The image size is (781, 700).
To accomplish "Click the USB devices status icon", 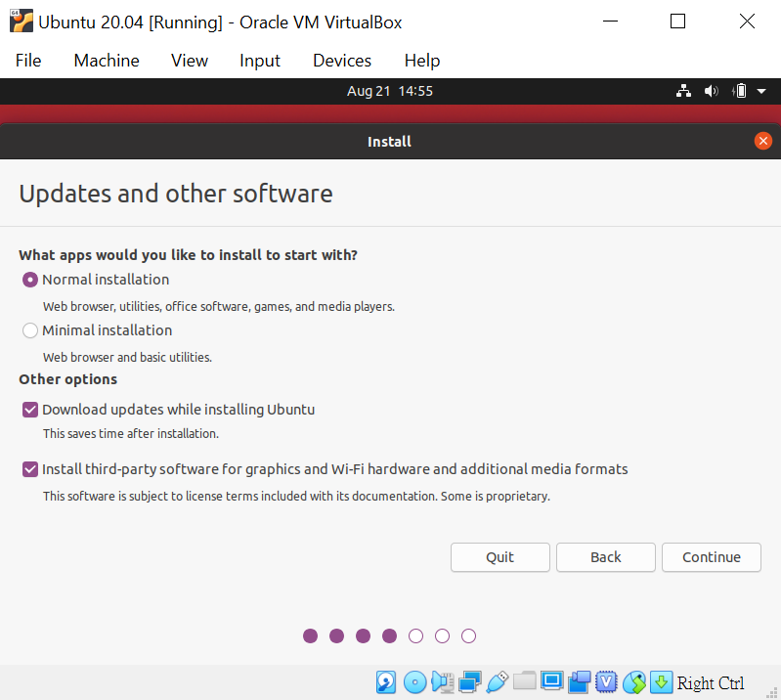I will tap(498, 682).
